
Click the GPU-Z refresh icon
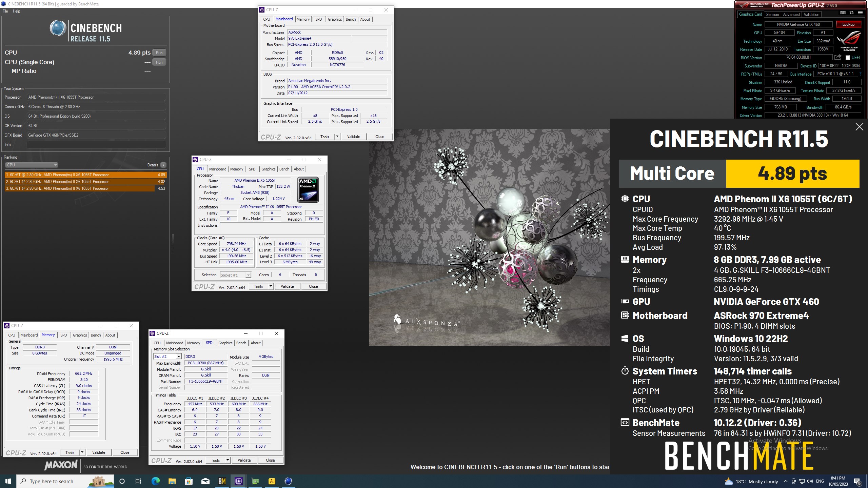[851, 13]
